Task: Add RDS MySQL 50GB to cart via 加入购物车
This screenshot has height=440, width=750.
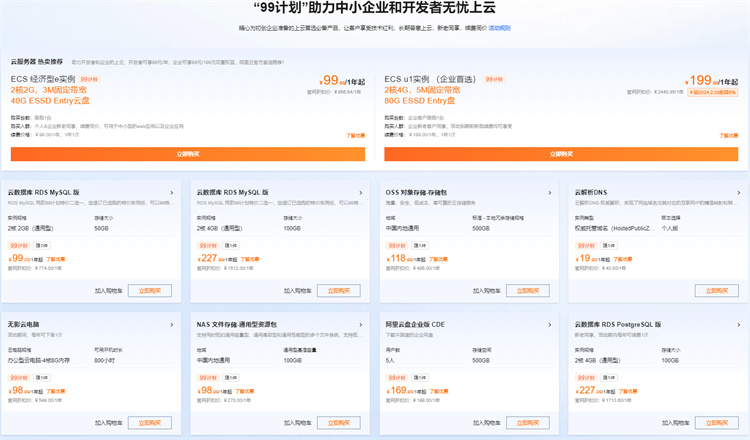Action: 109,291
